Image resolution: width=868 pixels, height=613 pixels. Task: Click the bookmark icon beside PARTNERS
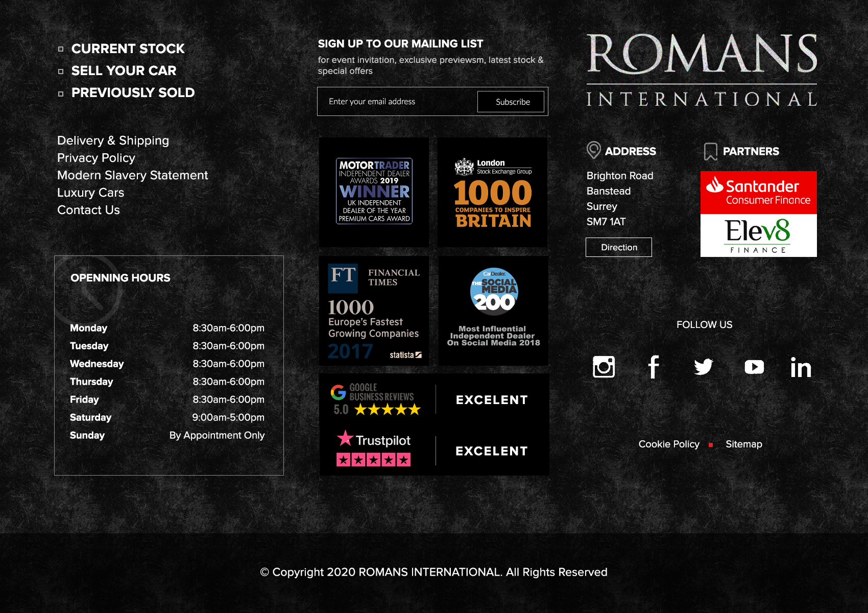tap(710, 151)
